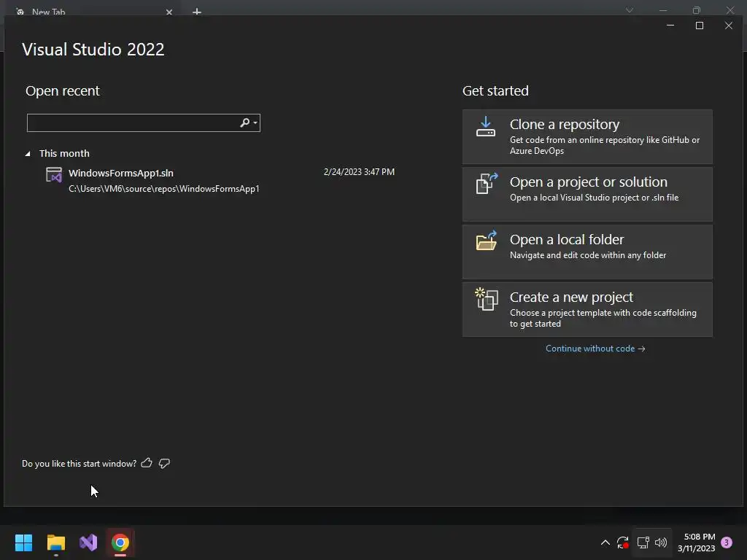Click the C:\Users\VM6\source\repos\WindowsFormsApp1 path
The width and height of the screenshot is (747, 560).
(x=164, y=189)
